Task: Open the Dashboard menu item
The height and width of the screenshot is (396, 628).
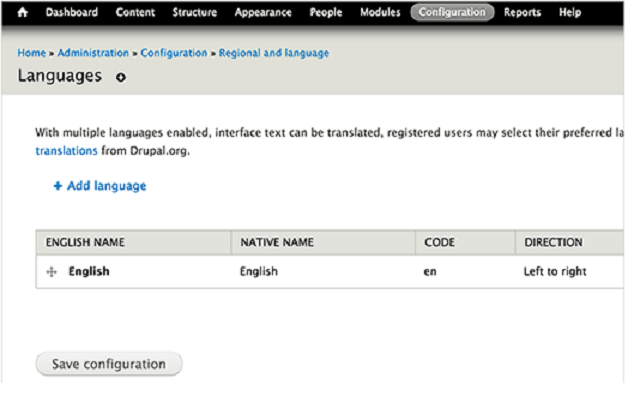Action: click(72, 12)
